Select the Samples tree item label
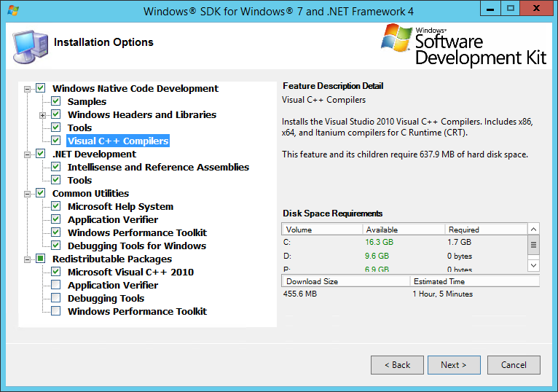The width and height of the screenshot is (558, 392). (87, 101)
